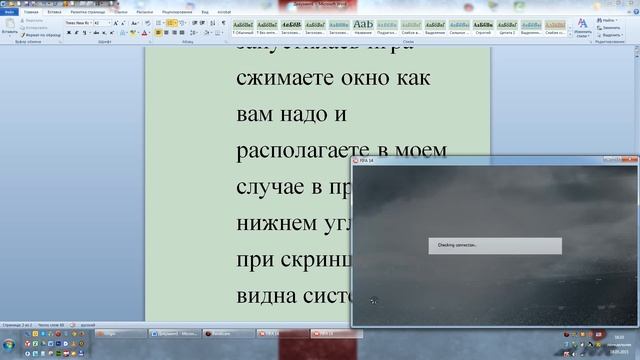
Task: Click Изменить стили button
Action: [582, 27]
